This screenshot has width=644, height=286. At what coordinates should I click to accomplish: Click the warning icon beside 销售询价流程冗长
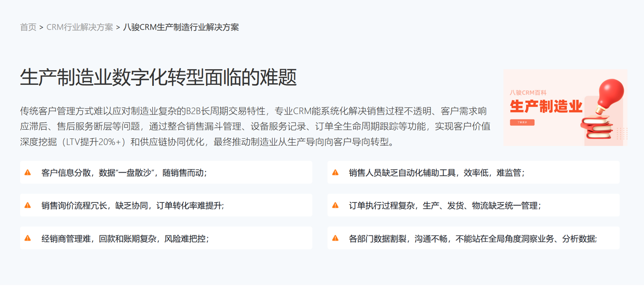[x=28, y=205]
